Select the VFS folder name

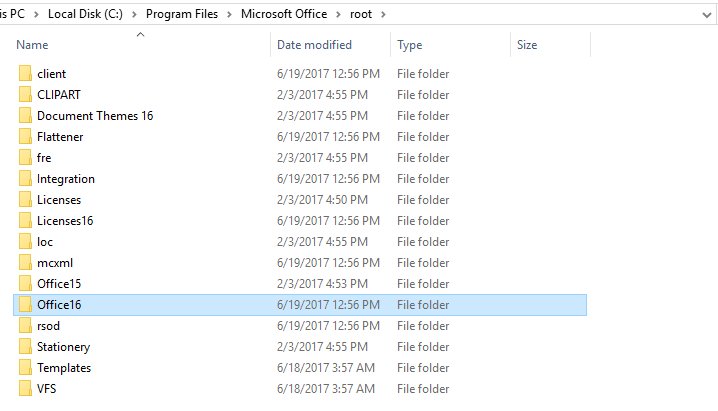pyautogui.click(x=47, y=389)
